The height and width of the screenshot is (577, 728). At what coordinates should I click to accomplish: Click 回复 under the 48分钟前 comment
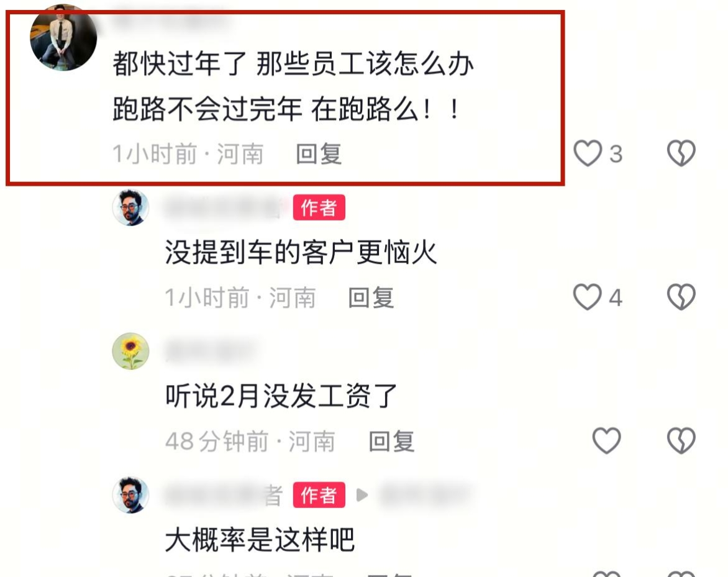[391, 441]
